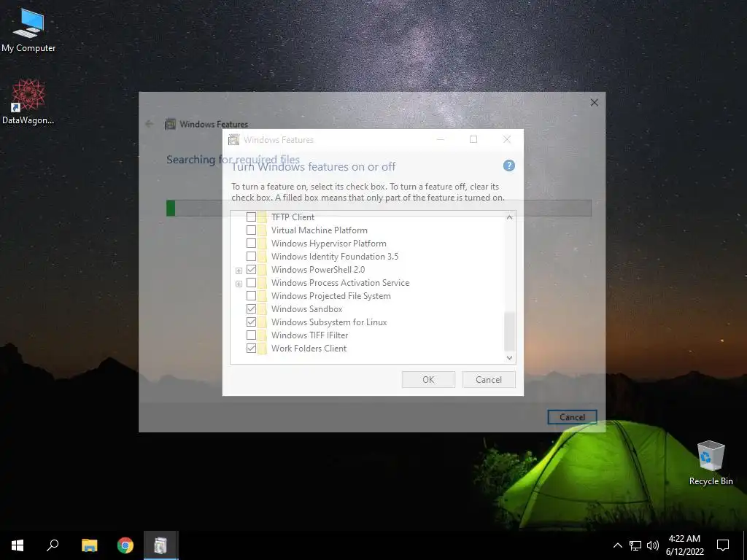Click the features list scroll down arrow
The image size is (747, 560).
click(x=509, y=357)
